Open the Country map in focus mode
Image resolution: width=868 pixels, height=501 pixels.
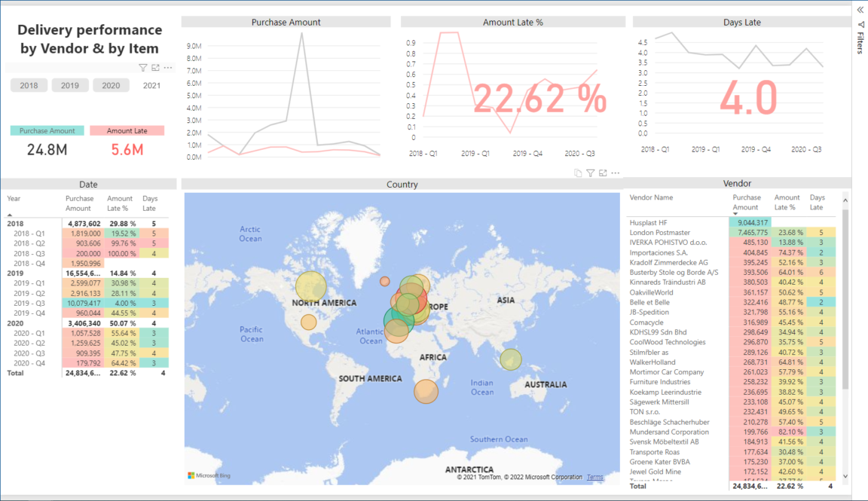click(x=603, y=173)
